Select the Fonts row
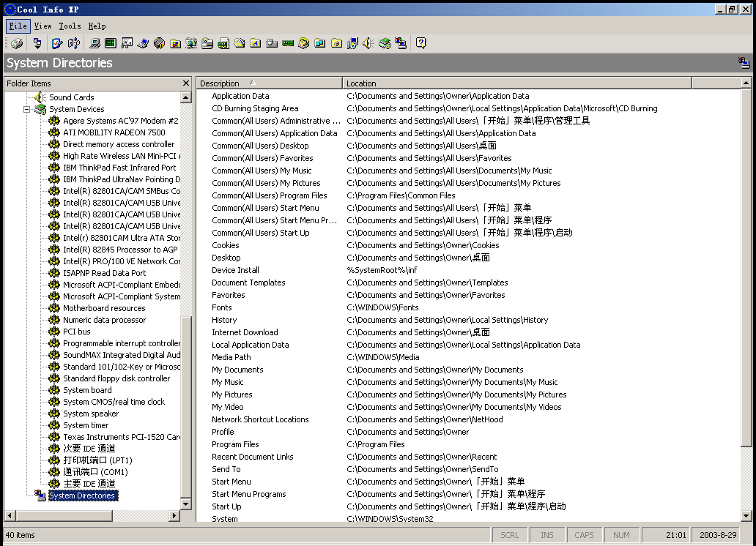Screen dimensions: 756x546 (x=467, y=308)
